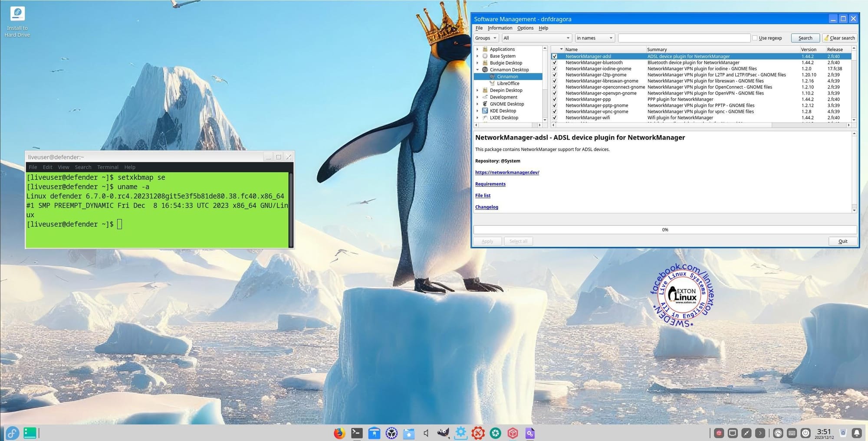Click the Search button in dnfdragora
Screen dimensions: 868x441
click(x=805, y=38)
